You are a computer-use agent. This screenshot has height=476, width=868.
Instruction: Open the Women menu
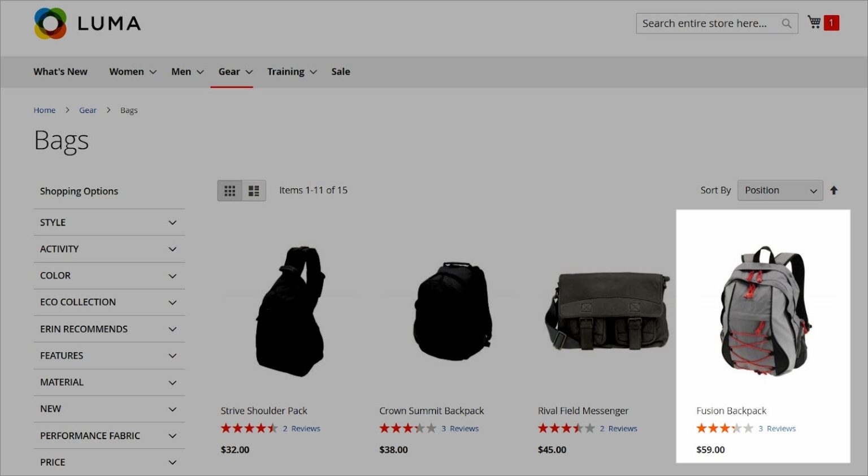pos(132,72)
